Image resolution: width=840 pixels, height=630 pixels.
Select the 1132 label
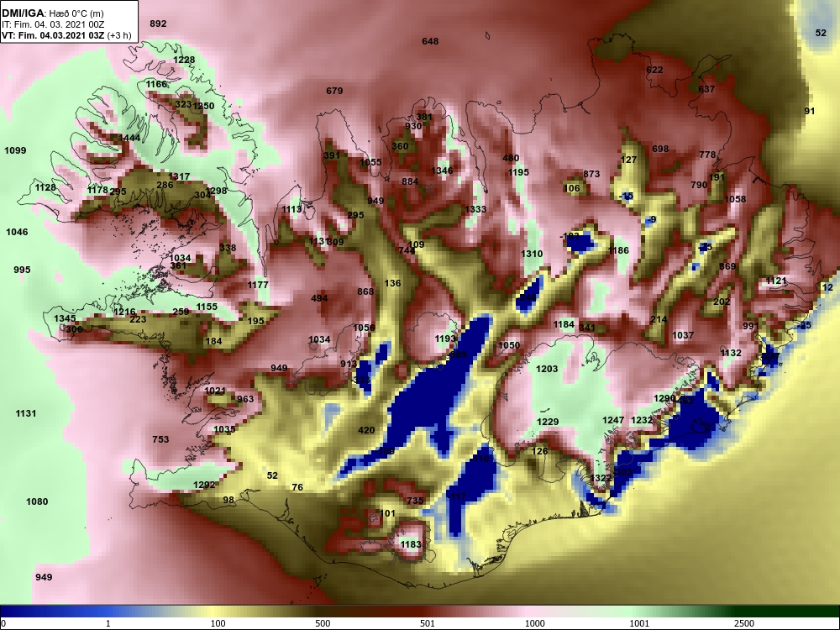[731, 353]
